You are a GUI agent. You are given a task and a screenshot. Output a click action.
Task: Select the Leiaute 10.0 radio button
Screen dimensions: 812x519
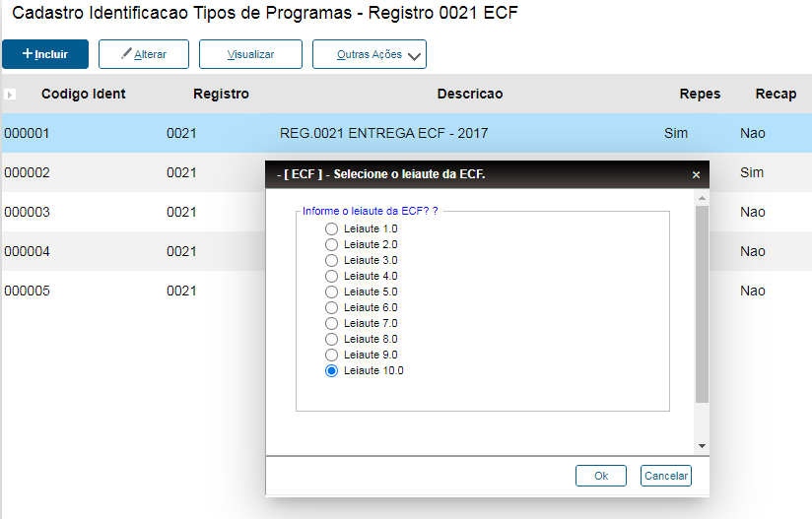point(331,370)
